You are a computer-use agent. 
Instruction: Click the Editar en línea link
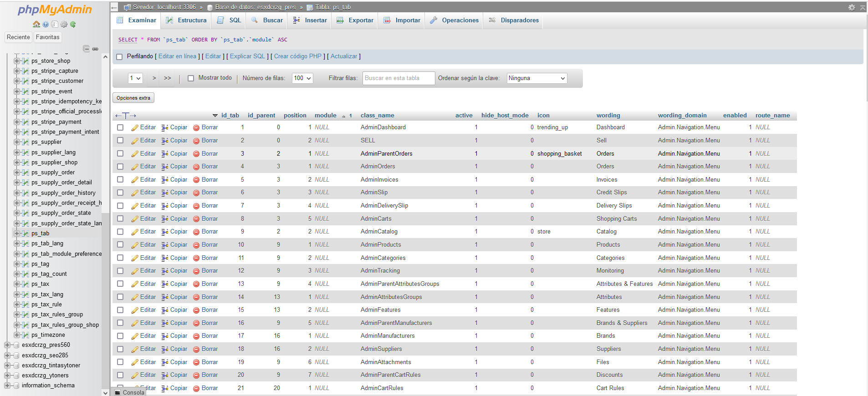(x=178, y=56)
